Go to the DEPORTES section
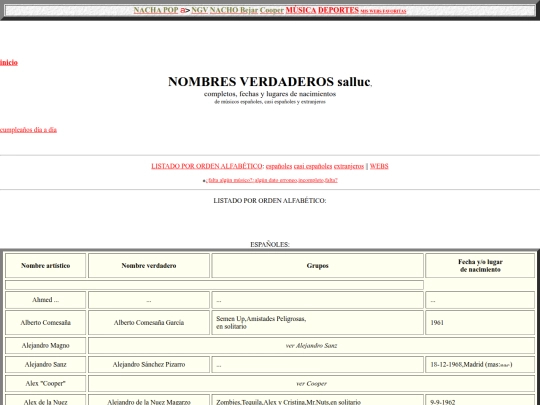The height and width of the screenshot is (405, 540). click(x=339, y=10)
